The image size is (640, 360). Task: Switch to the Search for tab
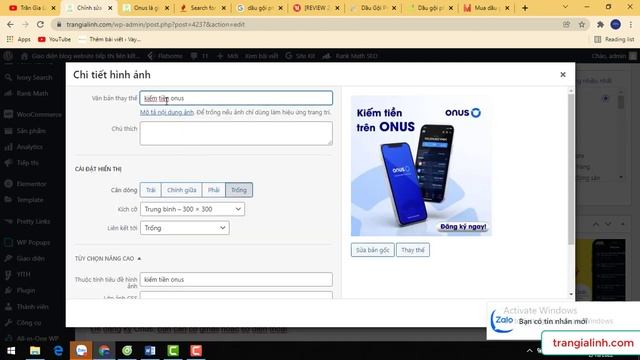(203, 8)
